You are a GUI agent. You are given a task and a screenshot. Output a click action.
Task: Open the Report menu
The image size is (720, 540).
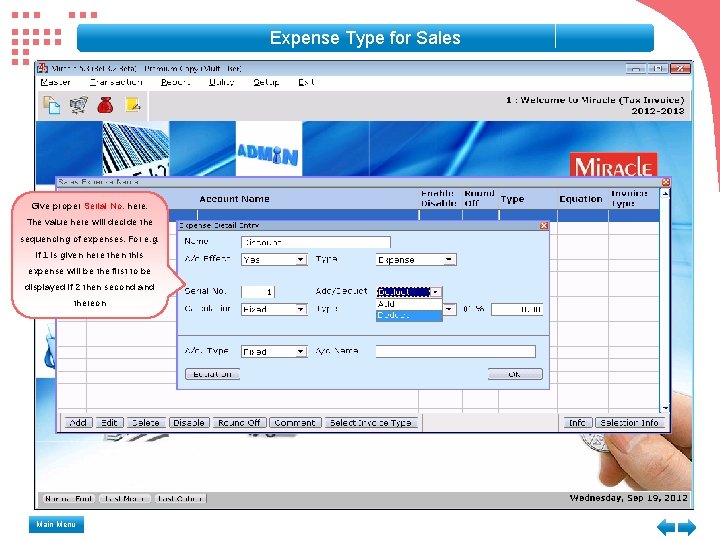[x=175, y=82]
